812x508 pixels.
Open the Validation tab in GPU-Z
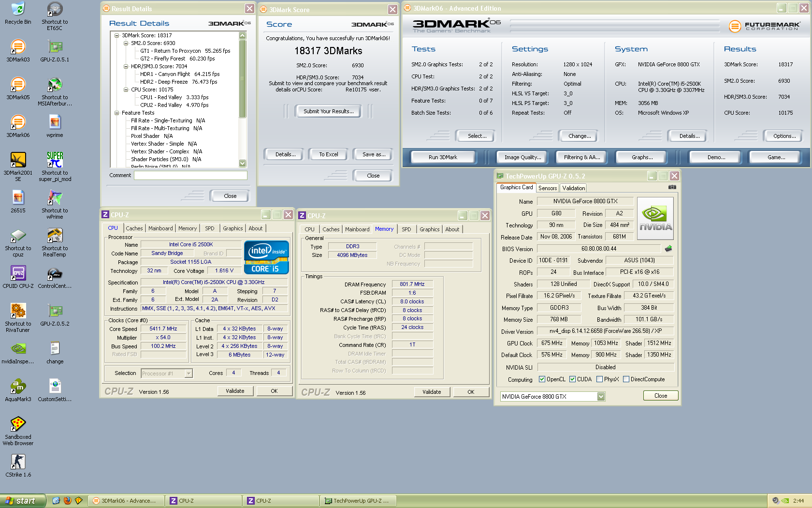point(574,188)
